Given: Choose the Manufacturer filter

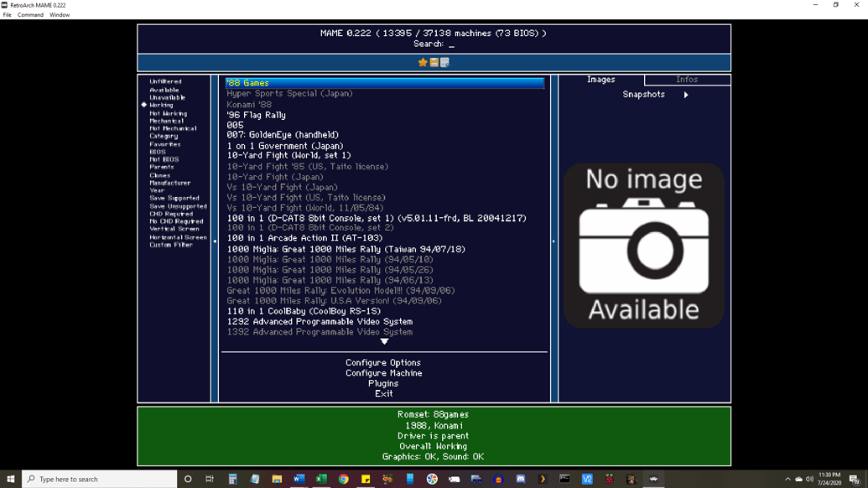Looking at the screenshot, I should click(170, 183).
